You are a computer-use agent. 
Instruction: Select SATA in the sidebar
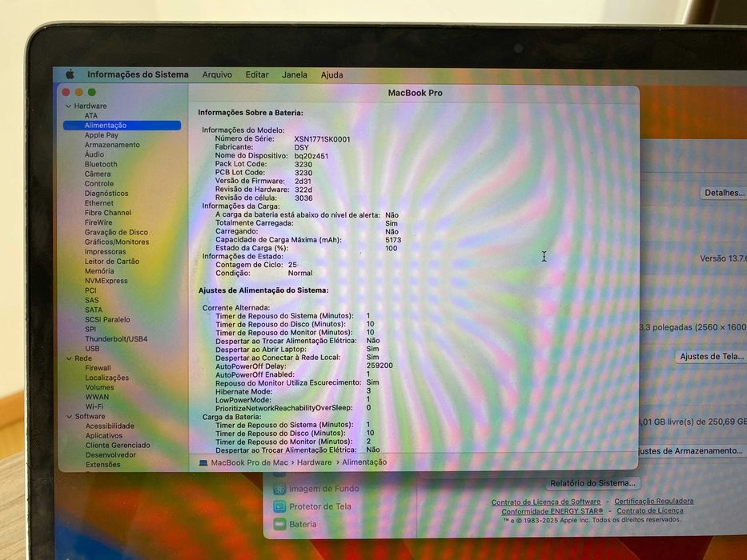tap(94, 310)
